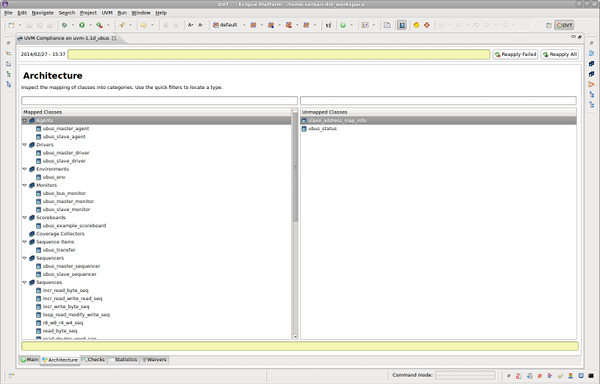
Task: Click the External Tools run icon
Action: [99, 25]
